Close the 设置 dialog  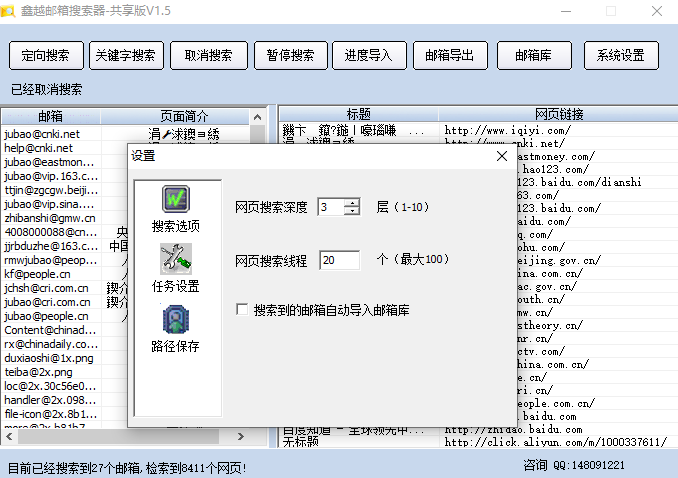click(502, 156)
